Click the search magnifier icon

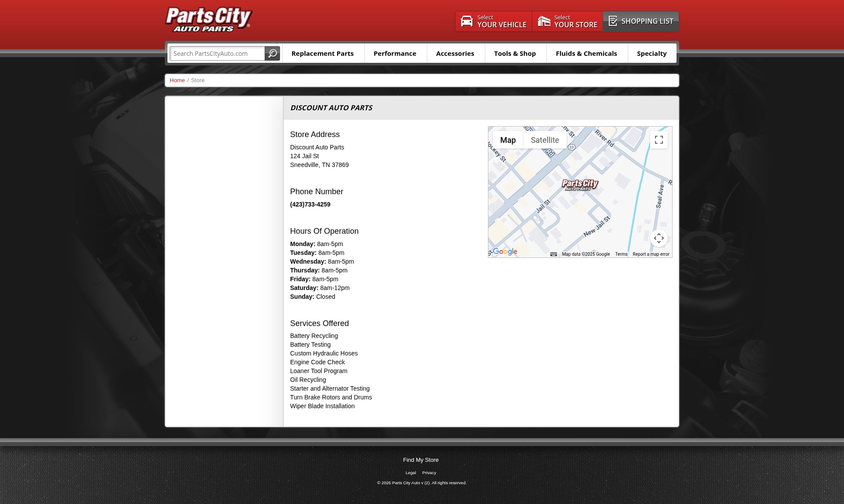[273, 54]
